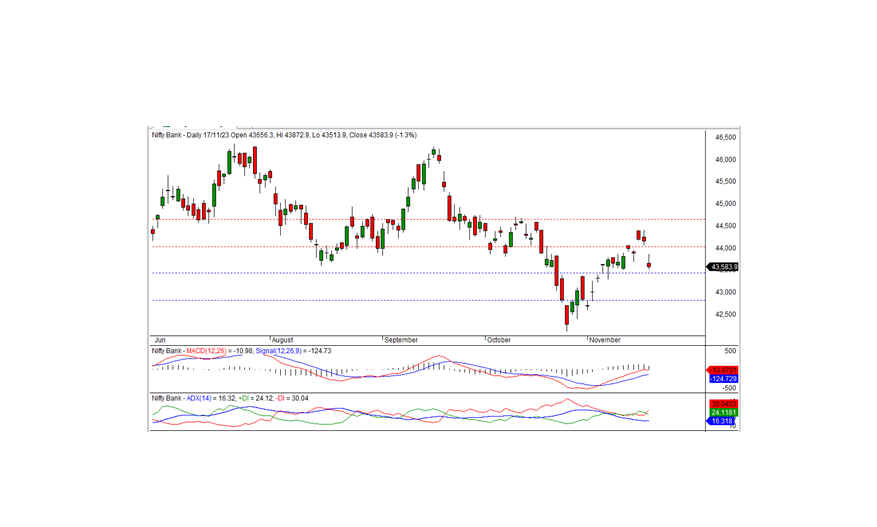Screen dimensions: 877x527
Task: Click the green '+DI' indicator label
Action: pyautogui.click(x=243, y=398)
